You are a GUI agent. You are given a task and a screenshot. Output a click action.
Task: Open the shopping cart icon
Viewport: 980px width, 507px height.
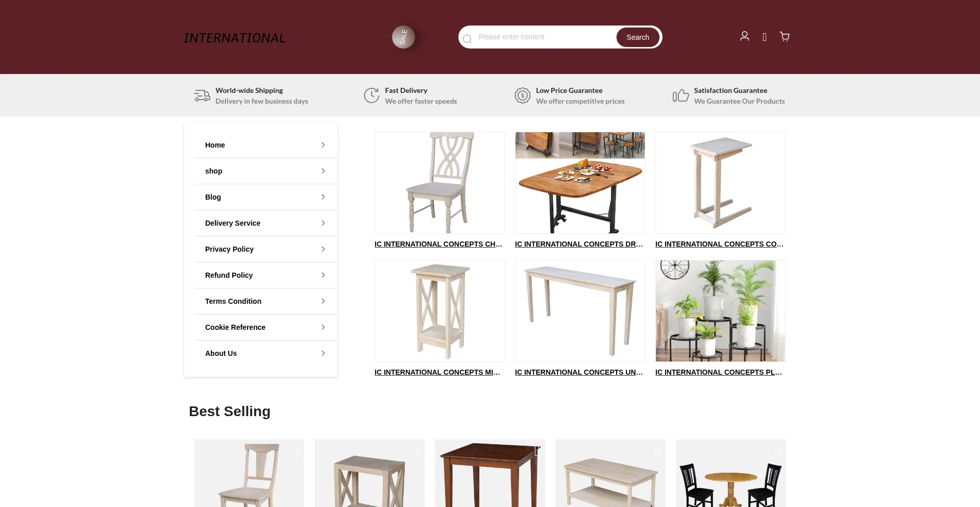tap(785, 36)
